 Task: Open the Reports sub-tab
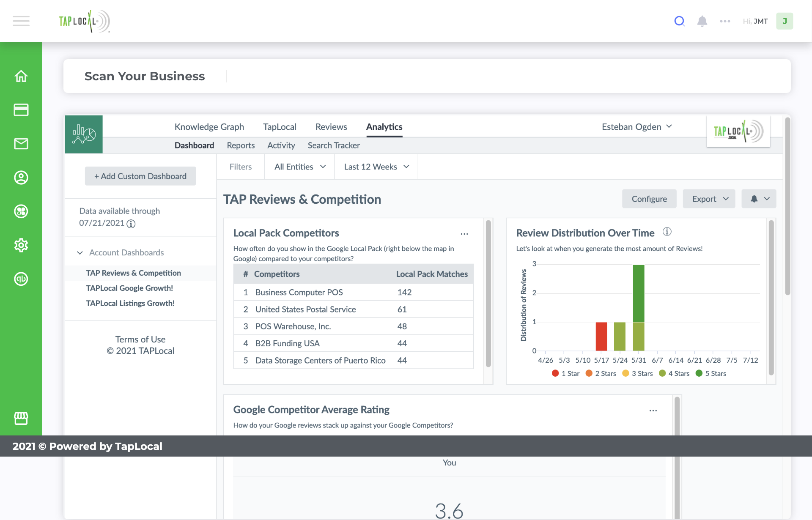241,145
